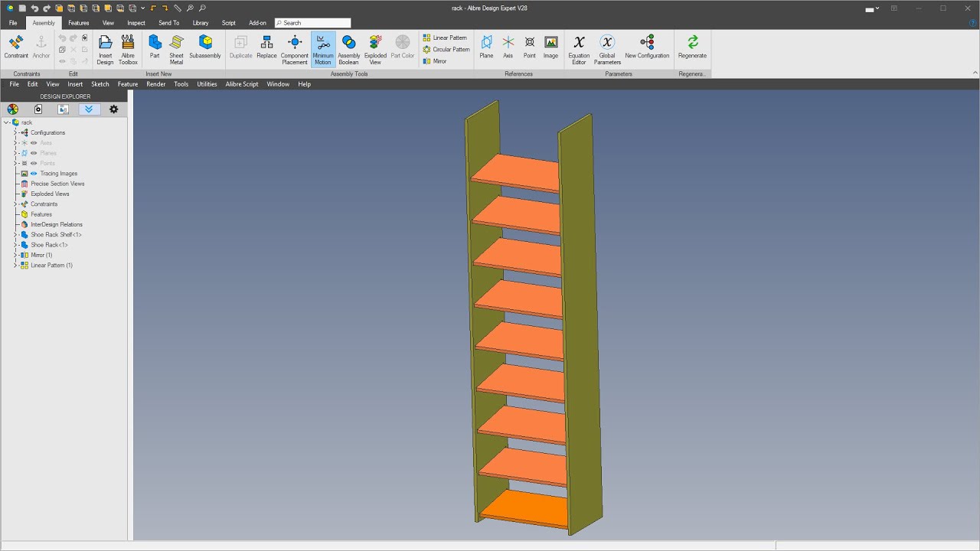Screen dimensions: 980x551
Task: Click the Constraint tool in the ribbon
Action: [16, 47]
